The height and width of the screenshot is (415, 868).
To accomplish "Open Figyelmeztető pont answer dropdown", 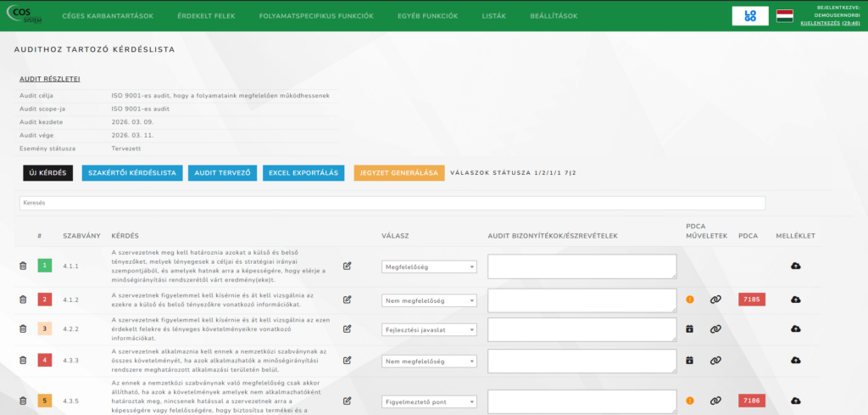I will (x=429, y=401).
